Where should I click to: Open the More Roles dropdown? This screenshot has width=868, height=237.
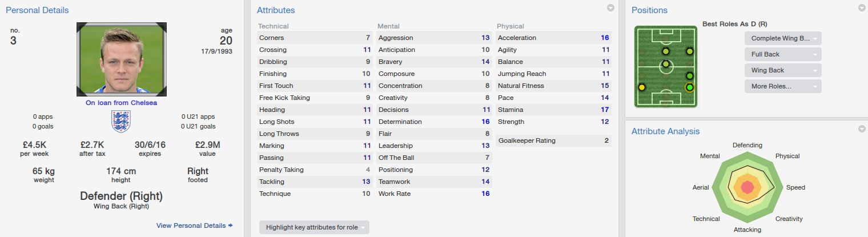pyautogui.click(x=783, y=86)
